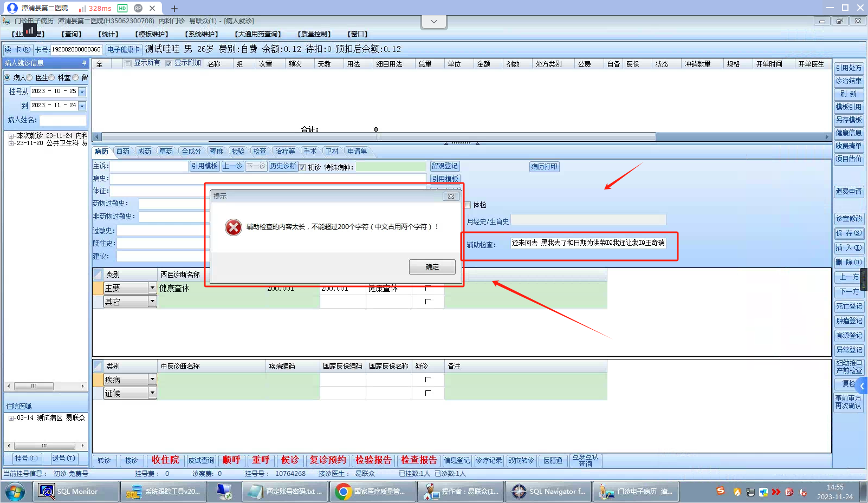Click the shield security tray icon
This screenshot has width=868, height=503.
(737, 492)
